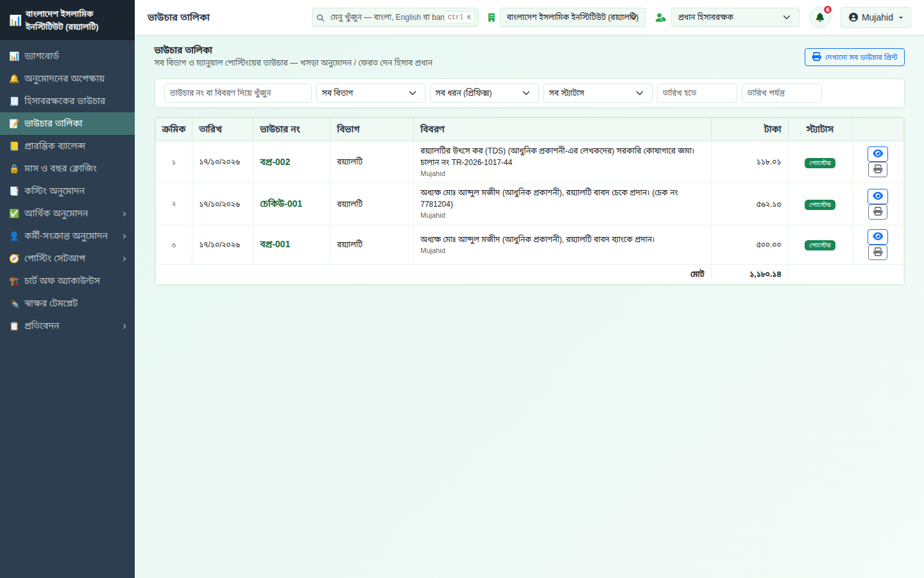Screen dimensions: 924x578
Task: Click the তারিখ হতে date field
Action: coord(697,93)
